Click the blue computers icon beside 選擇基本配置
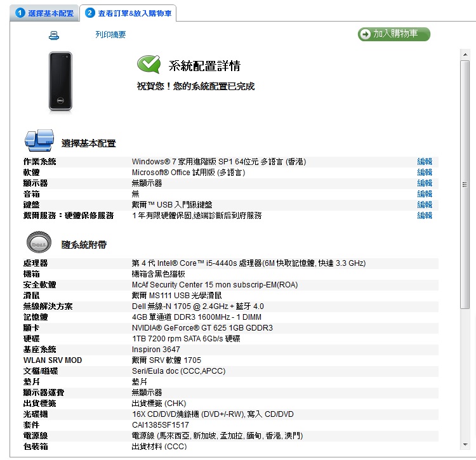Viewport: 476px width, 460px height. (39, 140)
